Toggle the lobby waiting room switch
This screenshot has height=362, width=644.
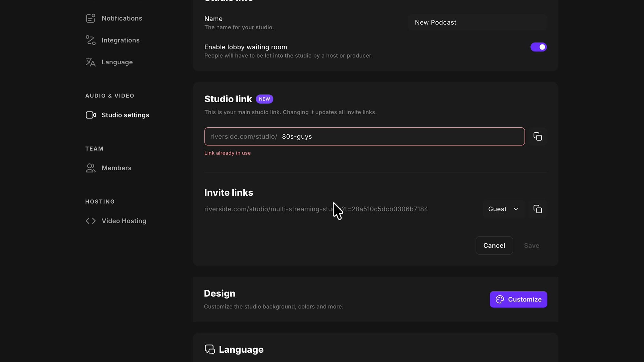point(538,47)
